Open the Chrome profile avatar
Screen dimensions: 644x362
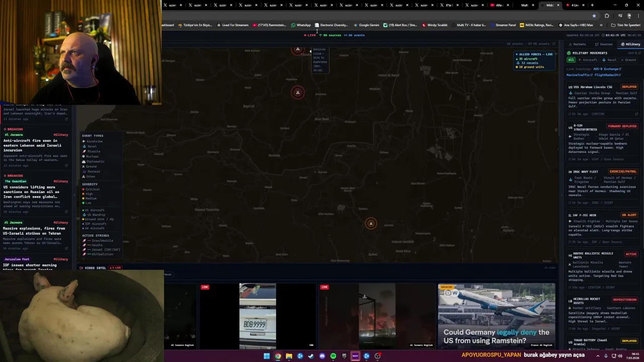pyautogui.click(x=629, y=16)
